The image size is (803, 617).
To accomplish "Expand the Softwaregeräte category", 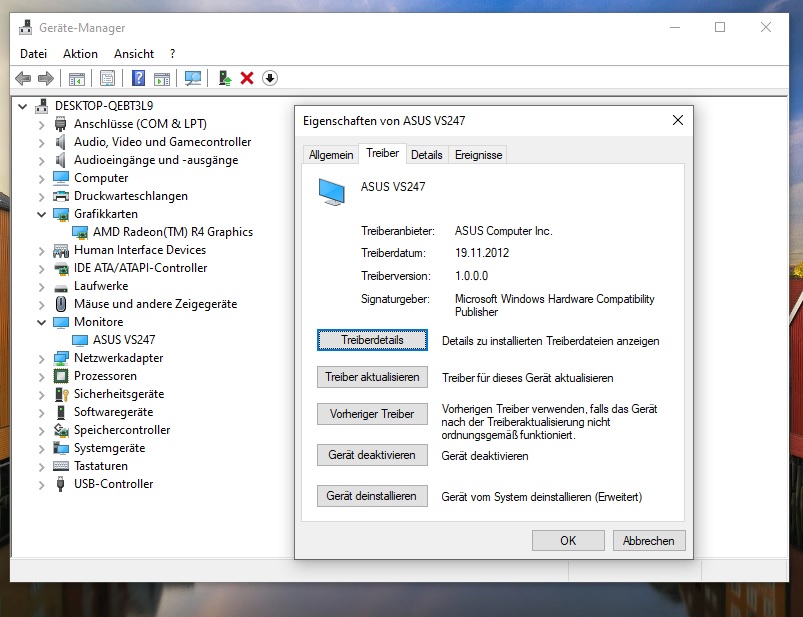I will (x=41, y=413).
